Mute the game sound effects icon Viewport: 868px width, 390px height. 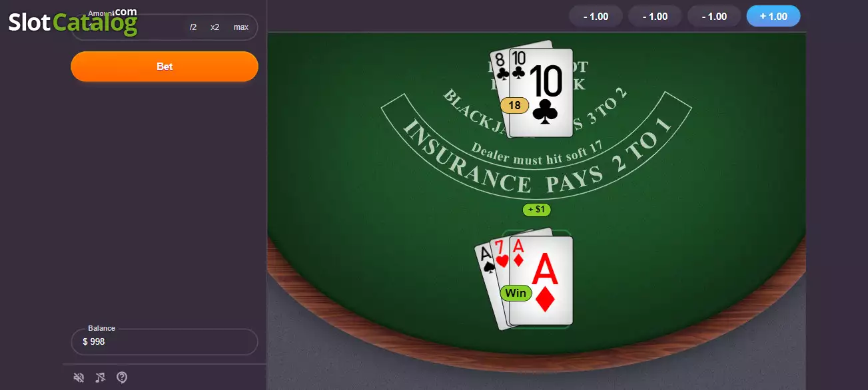[79, 378]
